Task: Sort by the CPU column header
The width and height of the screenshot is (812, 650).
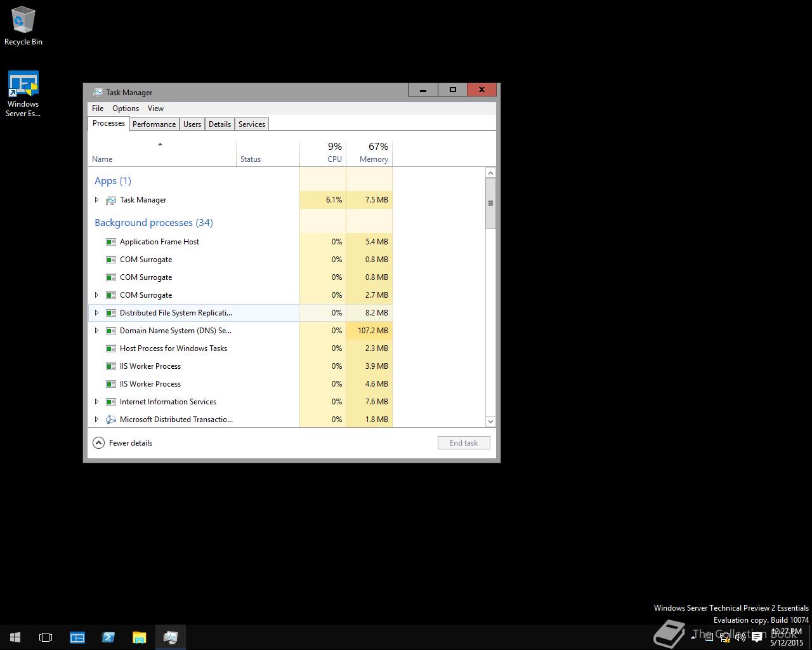Action: (323, 153)
